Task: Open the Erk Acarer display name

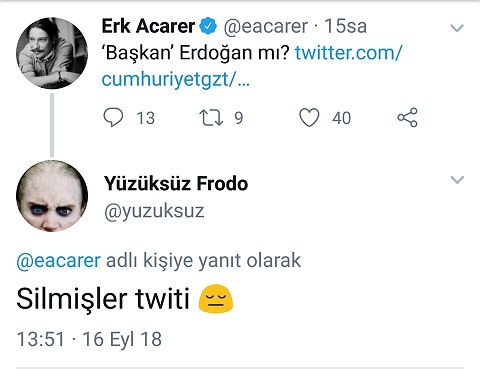Action: 148,26
